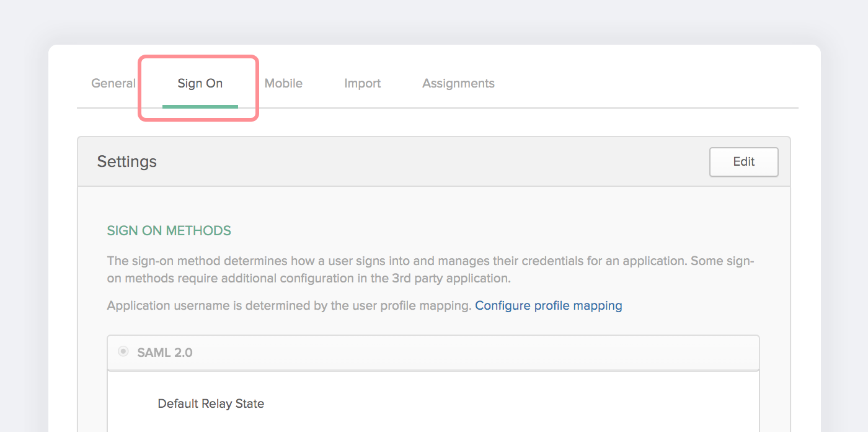Open the Assignments tab
Screen dimensions: 868x432
458,83
